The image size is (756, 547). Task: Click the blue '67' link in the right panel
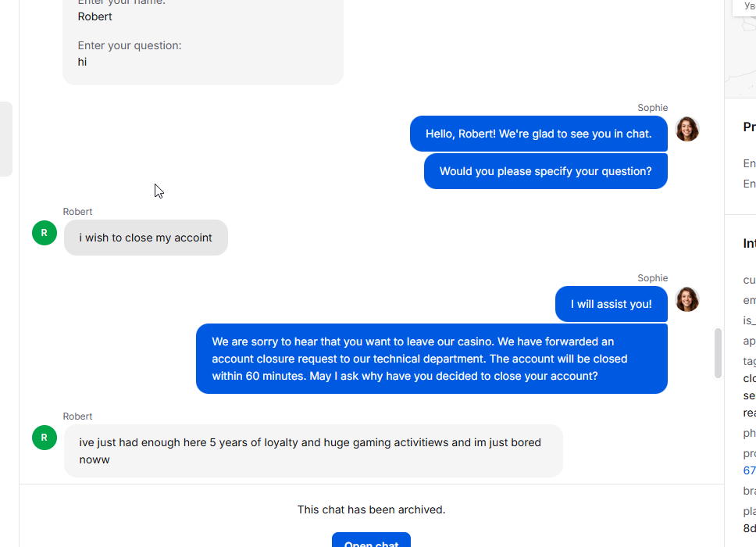[x=749, y=470]
